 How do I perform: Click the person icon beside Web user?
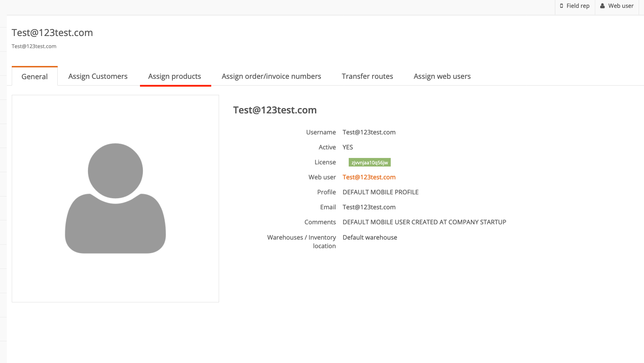tap(602, 6)
